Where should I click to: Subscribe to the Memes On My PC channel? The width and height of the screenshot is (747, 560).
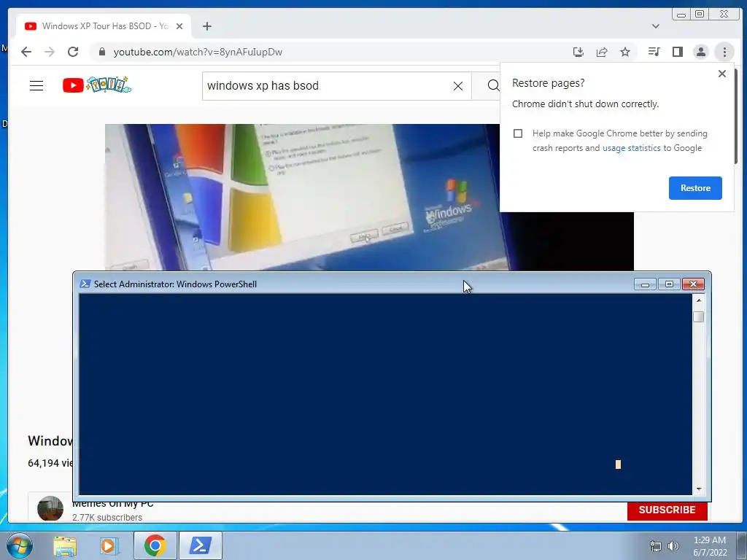pyautogui.click(x=667, y=510)
